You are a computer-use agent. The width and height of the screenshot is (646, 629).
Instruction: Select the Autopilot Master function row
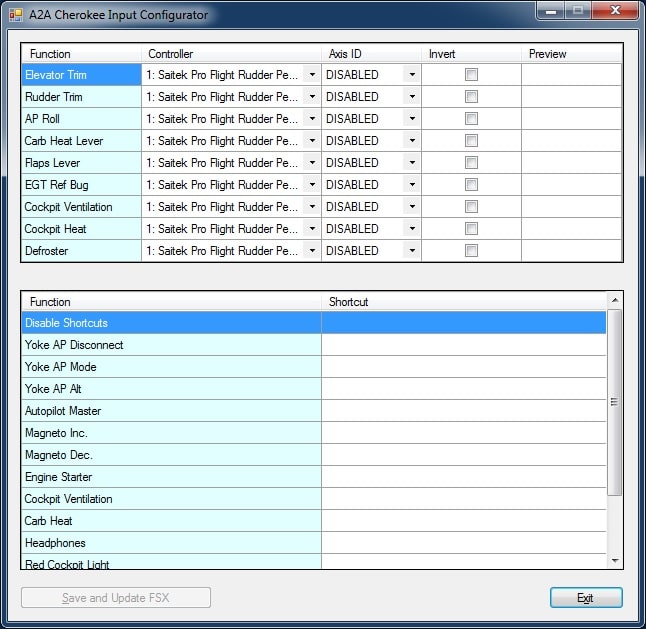point(171,411)
